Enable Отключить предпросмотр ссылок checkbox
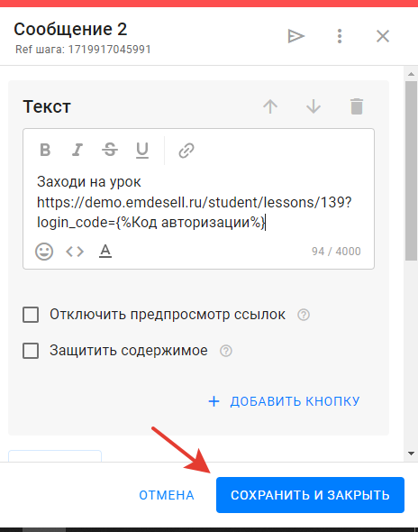The image size is (418, 532). pyautogui.click(x=31, y=315)
